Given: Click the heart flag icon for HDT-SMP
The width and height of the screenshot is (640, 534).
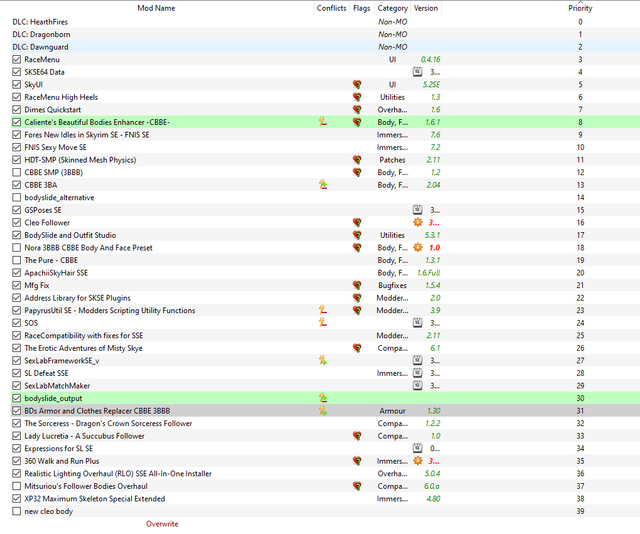Looking at the screenshot, I should point(357,160).
